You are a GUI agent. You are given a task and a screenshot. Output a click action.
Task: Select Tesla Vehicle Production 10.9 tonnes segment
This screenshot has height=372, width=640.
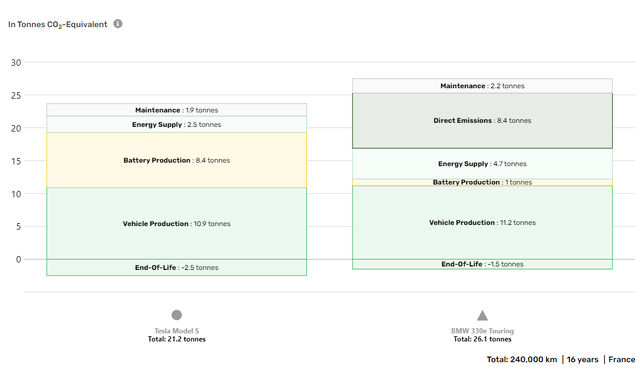coord(176,223)
